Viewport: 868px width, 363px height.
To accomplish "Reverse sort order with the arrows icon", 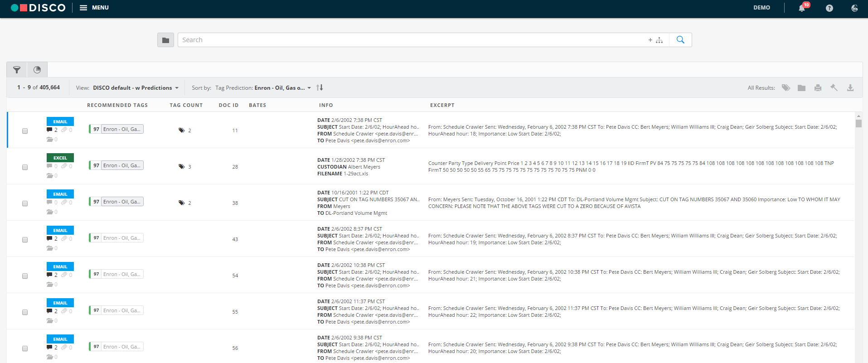I will click(x=320, y=87).
